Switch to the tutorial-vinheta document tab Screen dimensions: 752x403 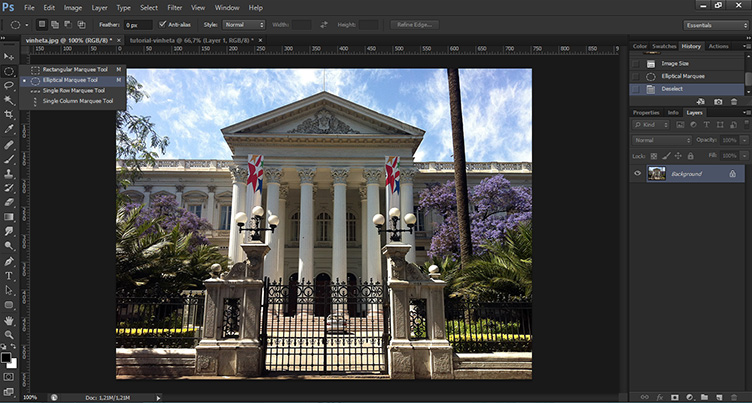(172, 39)
